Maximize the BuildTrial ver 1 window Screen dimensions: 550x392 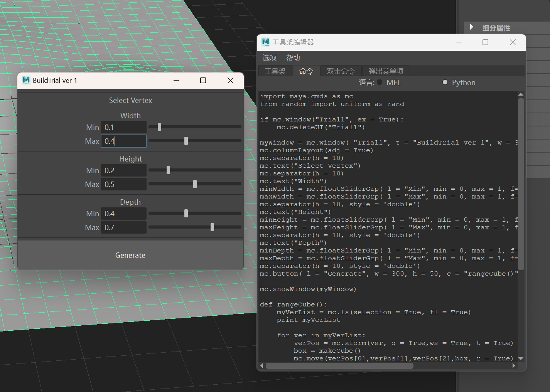tap(203, 80)
